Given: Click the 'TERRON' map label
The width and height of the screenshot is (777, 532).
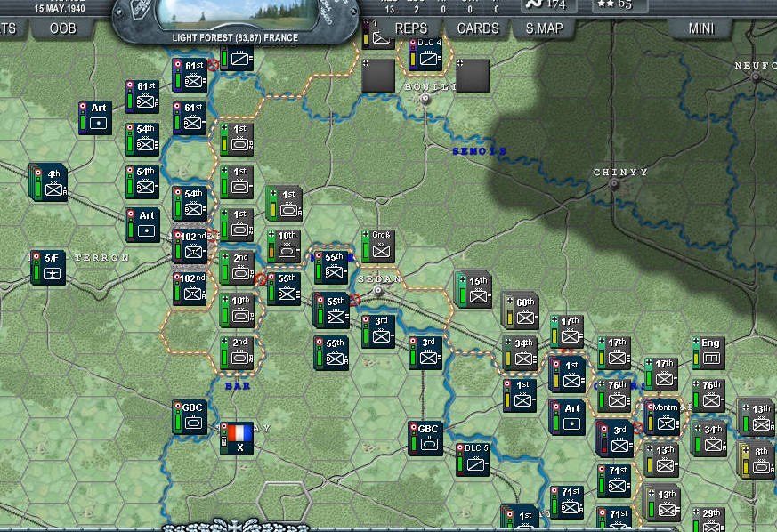Looking at the screenshot, I should click(102, 258).
